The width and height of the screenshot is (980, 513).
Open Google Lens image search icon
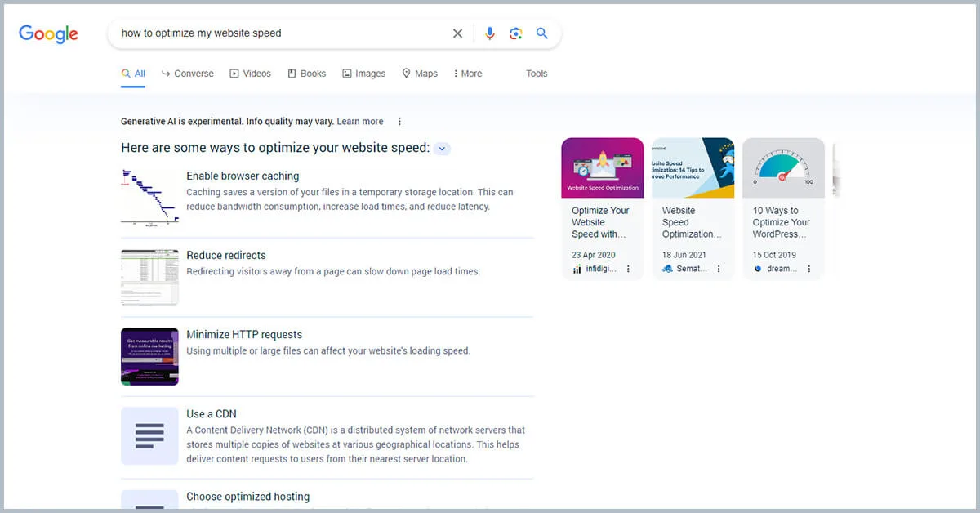[x=515, y=33]
